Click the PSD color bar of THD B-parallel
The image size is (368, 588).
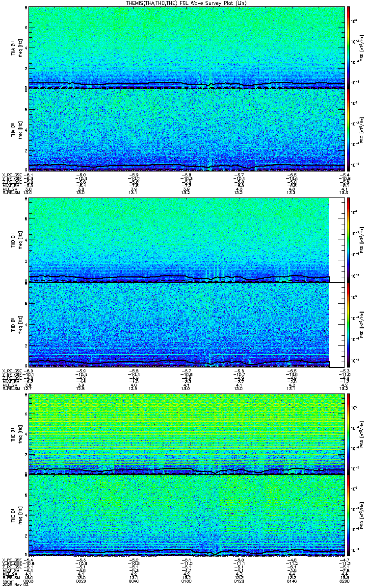[348, 325]
